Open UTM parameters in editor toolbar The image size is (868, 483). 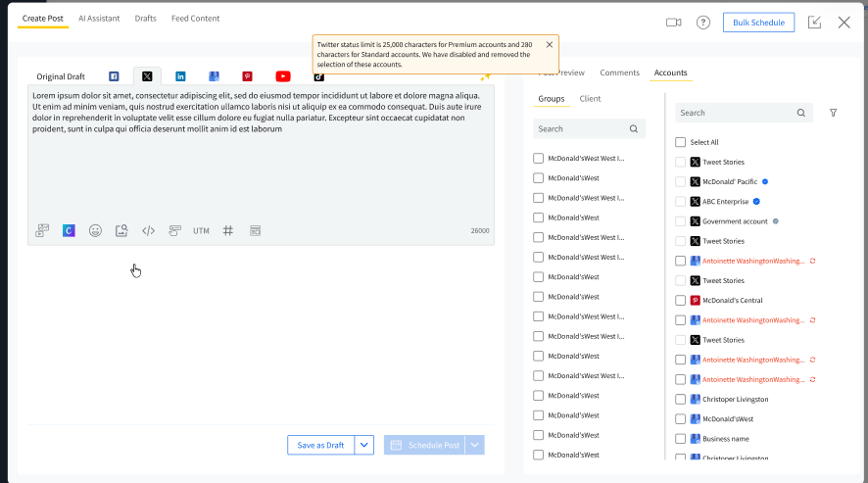point(201,231)
